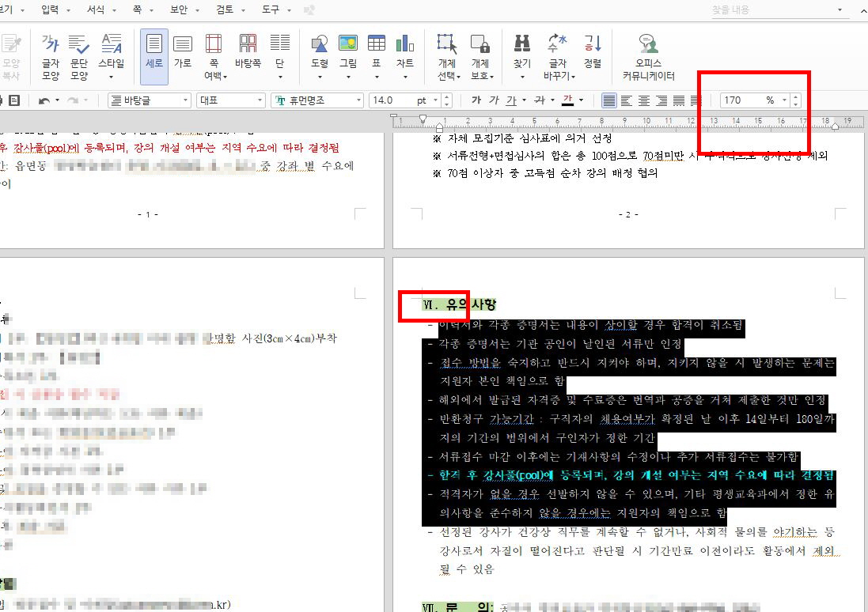Viewport: 868px width, 612px height.
Task: Select distributed alignment (dotted lines icon)
Action: (679, 100)
